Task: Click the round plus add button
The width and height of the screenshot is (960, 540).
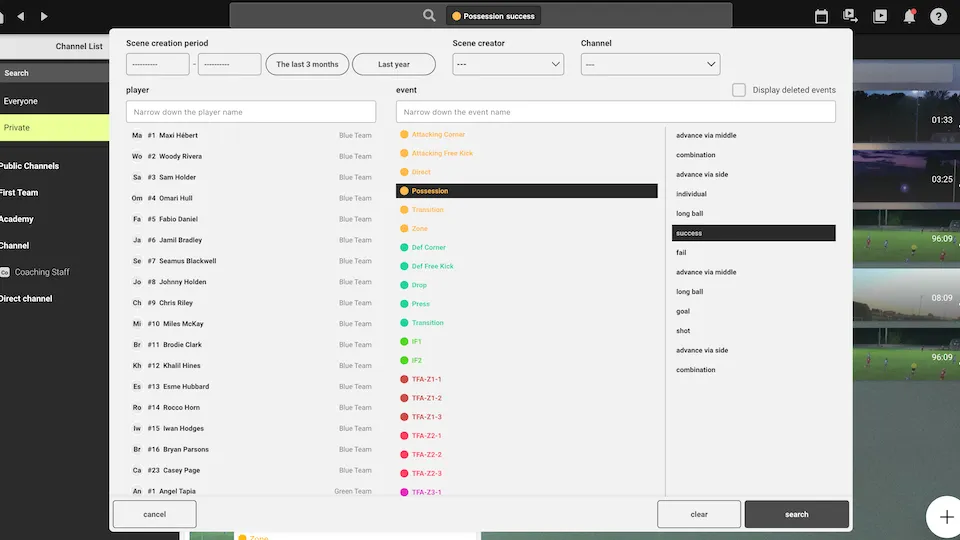Action: point(945,517)
